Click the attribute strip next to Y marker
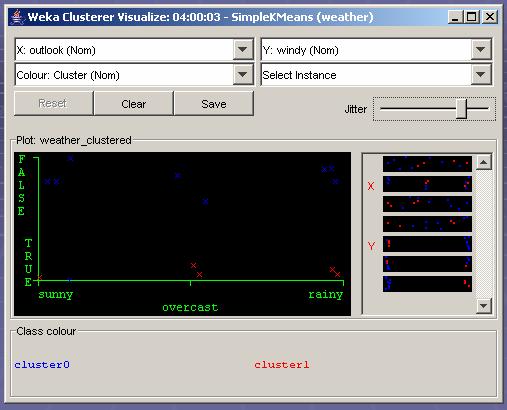Image resolution: width=507 pixels, height=410 pixels. click(427, 244)
